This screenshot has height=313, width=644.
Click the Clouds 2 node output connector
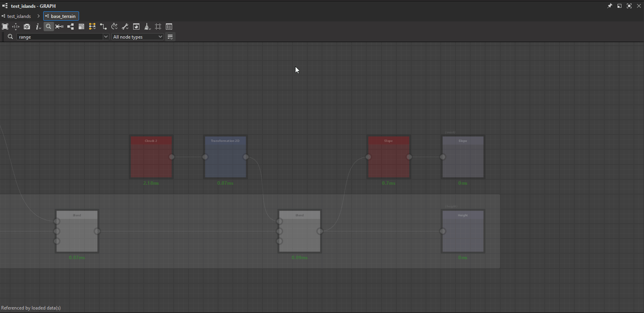[172, 157]
